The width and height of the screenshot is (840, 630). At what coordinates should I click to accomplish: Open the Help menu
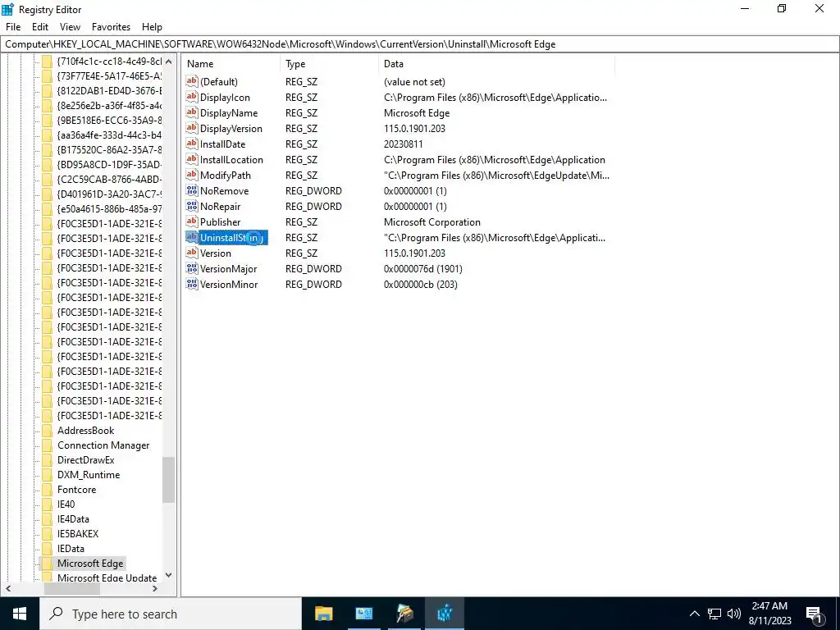point(152,27)
